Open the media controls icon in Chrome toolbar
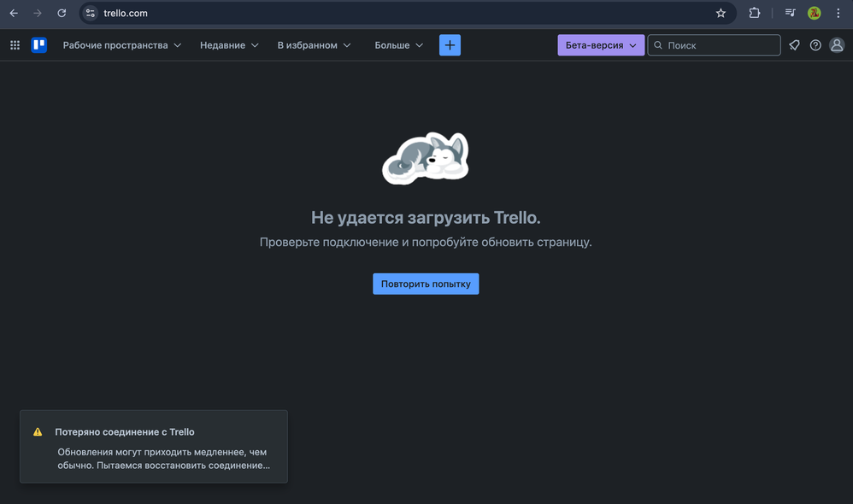853x504 pixels. pos(790,13)
